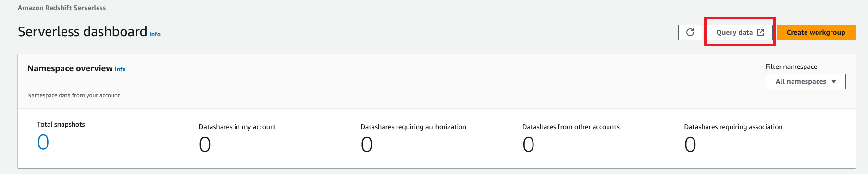Select the Datashares from other accounts count
Screen dimensions: 868x174
coord(528,145)
